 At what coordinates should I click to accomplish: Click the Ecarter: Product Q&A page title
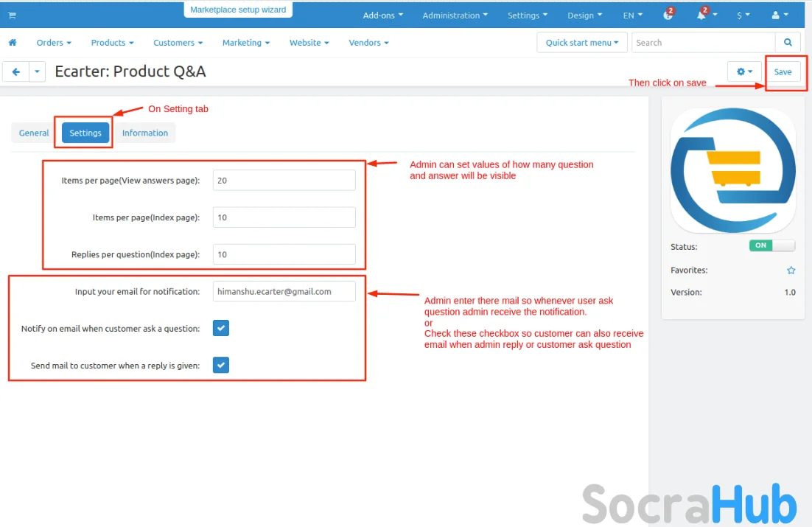click(130, 71)
